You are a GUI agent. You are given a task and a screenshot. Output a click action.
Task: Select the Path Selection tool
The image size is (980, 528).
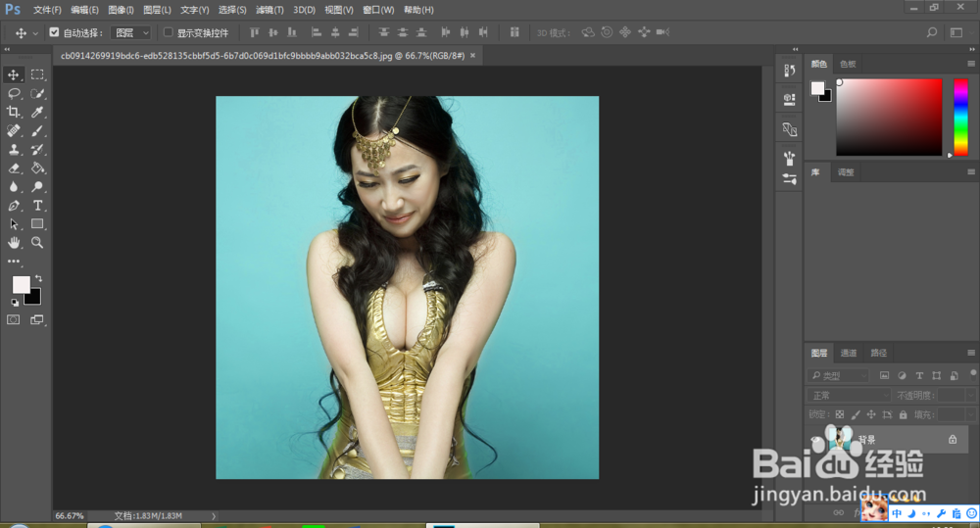point(13,224)
